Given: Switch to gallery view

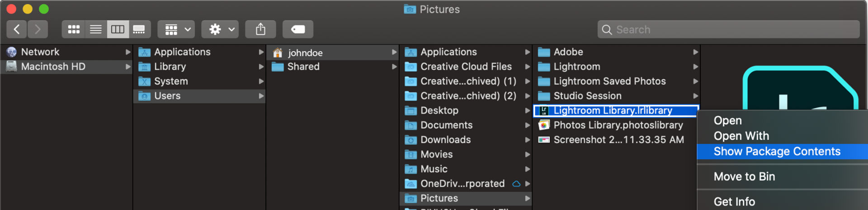Looking at the screenshot, I should coord(140,29).
